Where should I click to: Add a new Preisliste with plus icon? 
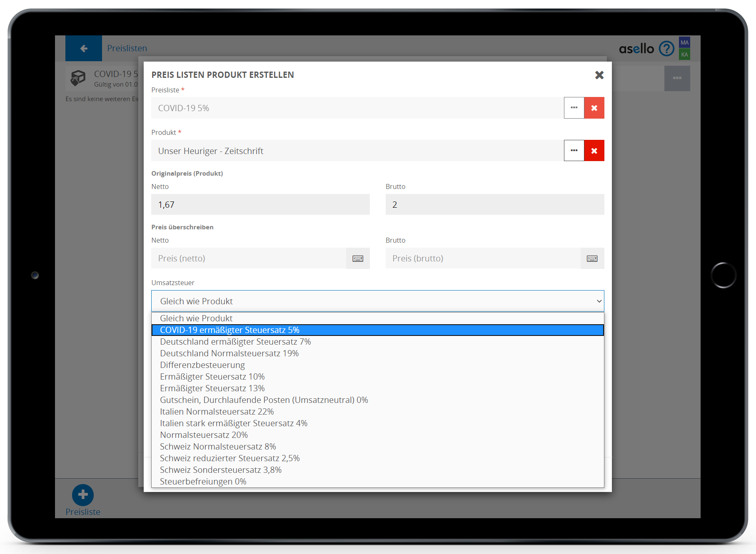(83, 494)
